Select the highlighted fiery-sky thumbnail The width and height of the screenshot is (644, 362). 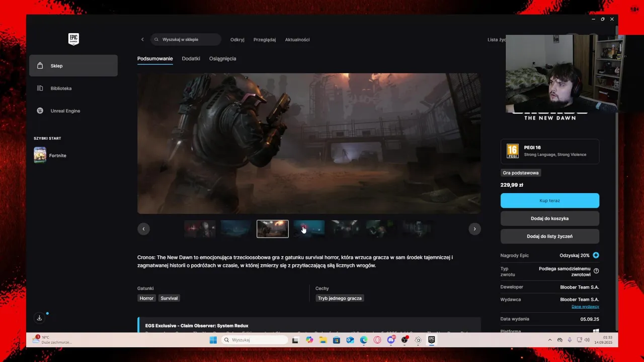click(273, 229)
